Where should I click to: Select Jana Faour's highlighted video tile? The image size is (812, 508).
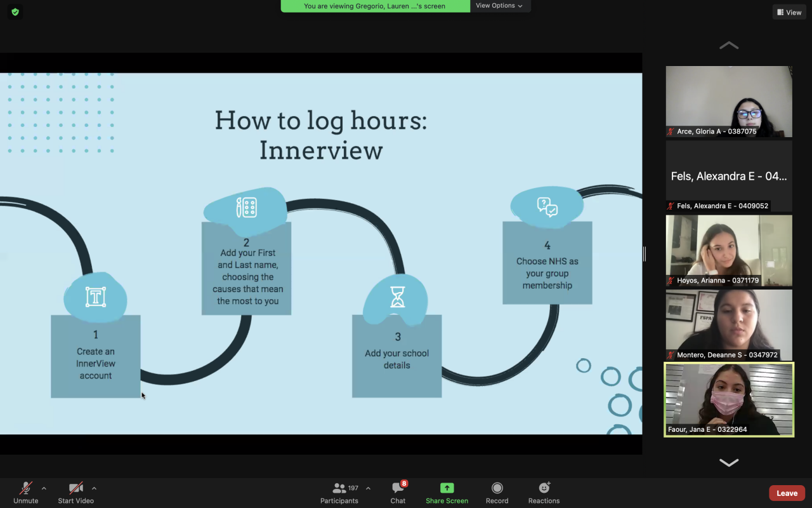click(729, 399)
